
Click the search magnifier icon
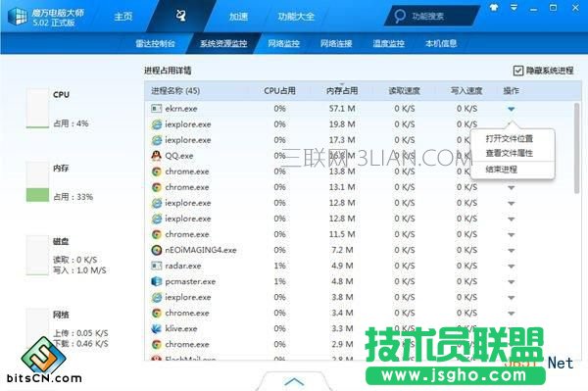[x=400, y=16]
